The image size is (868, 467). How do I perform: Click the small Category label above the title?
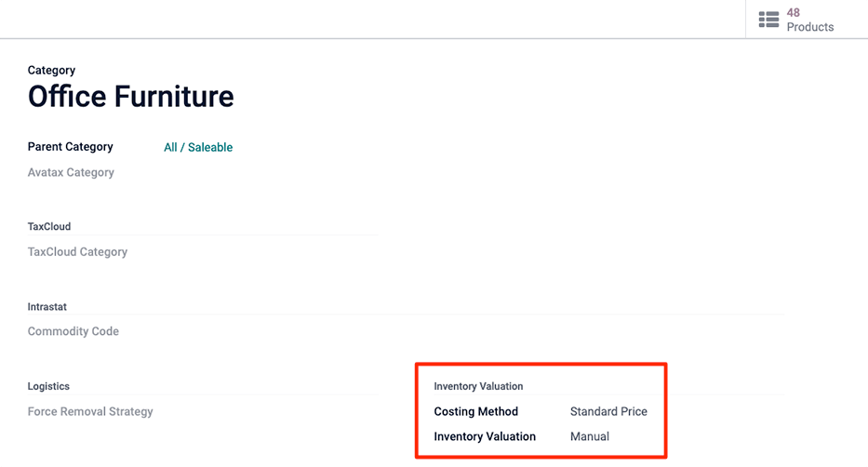click(52, 70)
